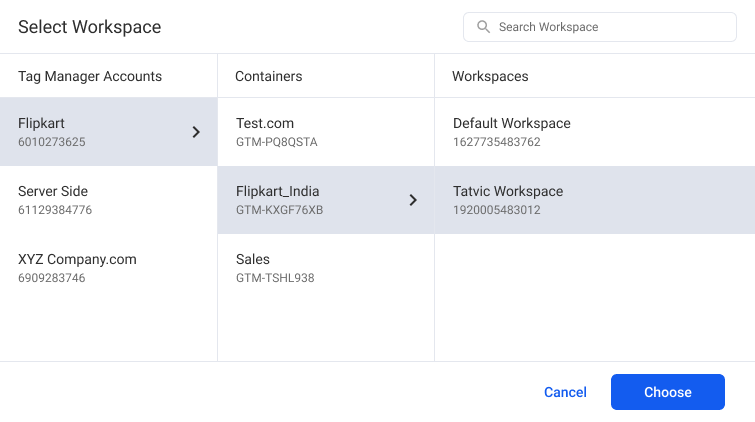Click container ID GTM-TSHL938
This screenshot has width=755, height=422.
[x=275, y=278]
